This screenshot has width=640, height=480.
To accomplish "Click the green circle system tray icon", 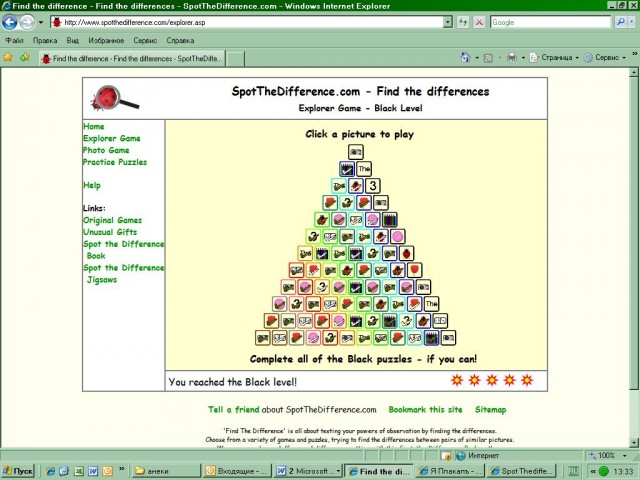I will pyautogui.click(x=604, y=471).
